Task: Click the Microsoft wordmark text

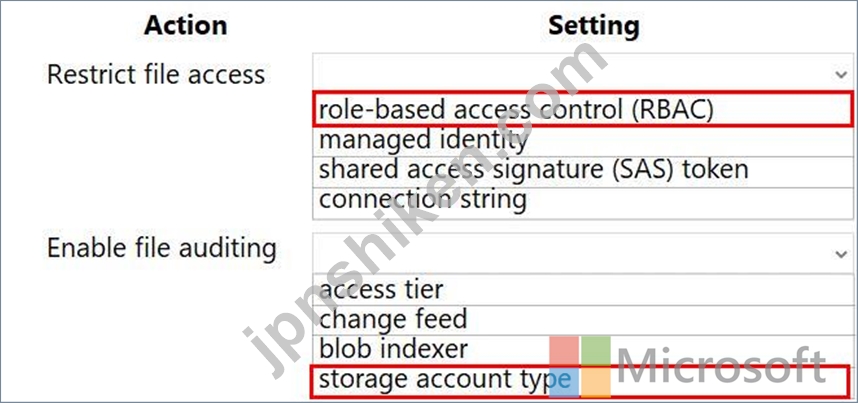Action: [x=722, y=366]
